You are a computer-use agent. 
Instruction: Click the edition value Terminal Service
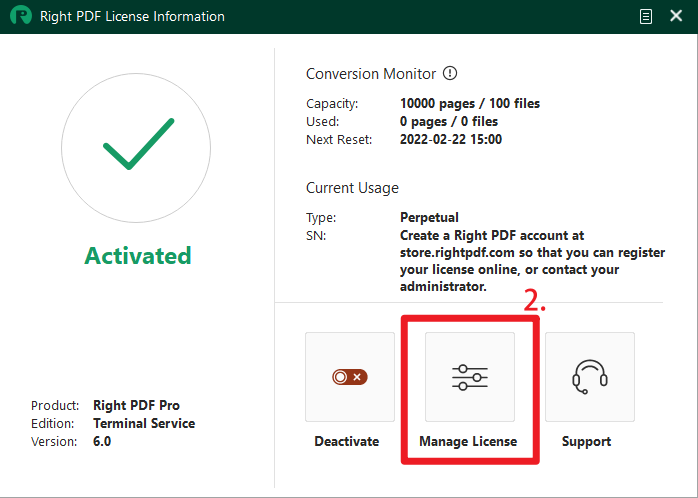[x=144, y=423]
